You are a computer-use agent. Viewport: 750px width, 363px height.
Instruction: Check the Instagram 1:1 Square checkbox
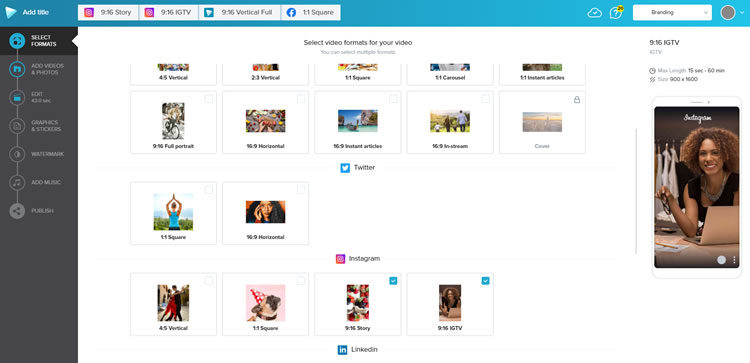click(301, 281)
